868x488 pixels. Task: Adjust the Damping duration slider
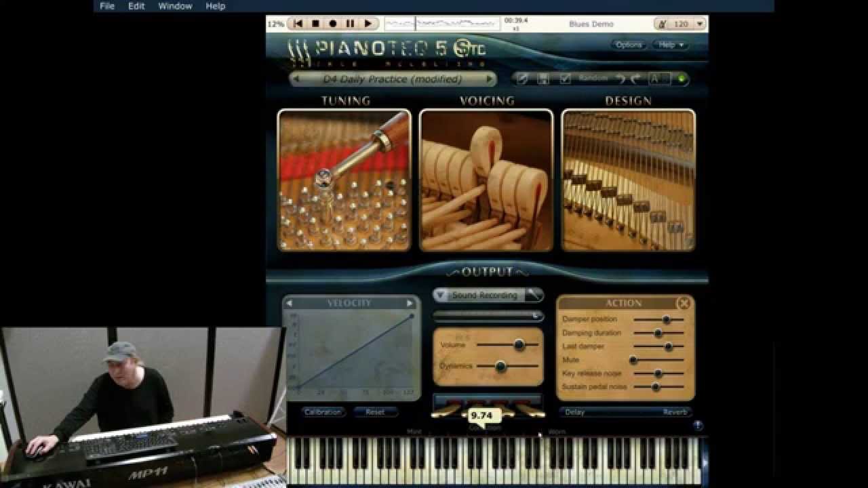tap(658, 333)
